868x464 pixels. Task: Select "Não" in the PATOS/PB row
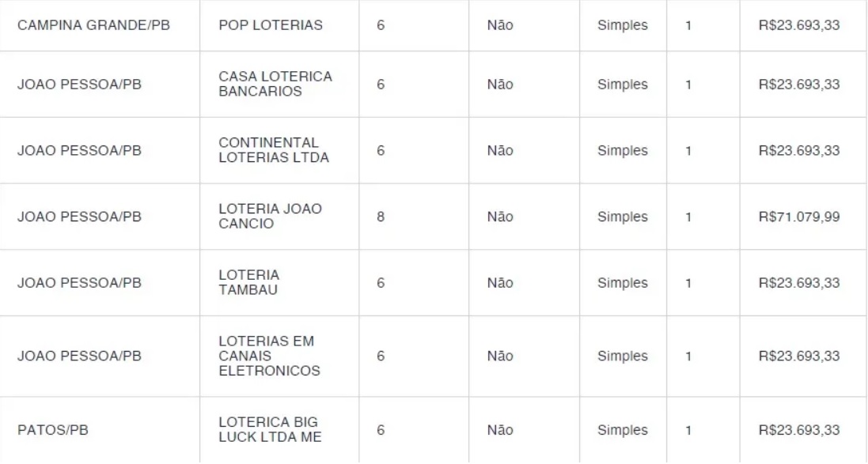[500, 431]
